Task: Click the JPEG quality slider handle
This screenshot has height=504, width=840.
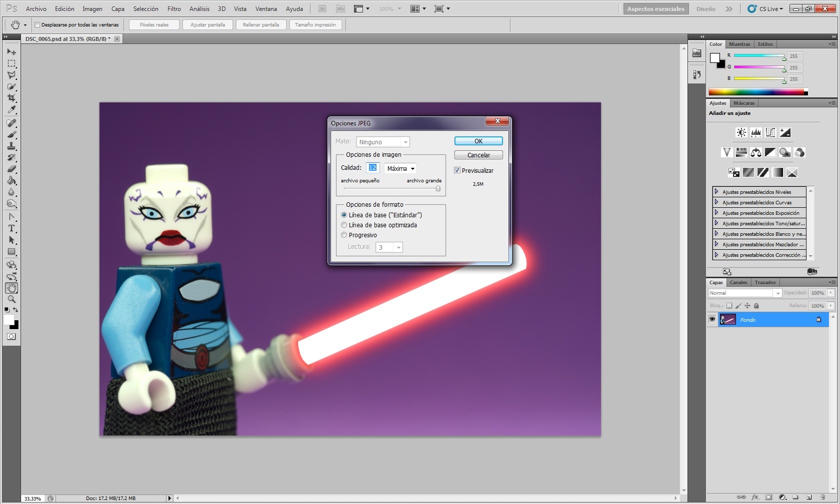Action: pos(438,189)
